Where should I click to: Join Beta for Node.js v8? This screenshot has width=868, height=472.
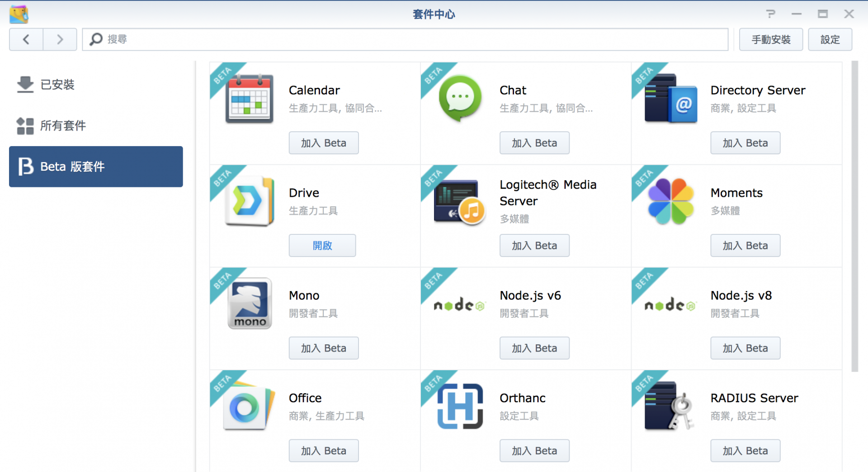pos(745,348)
